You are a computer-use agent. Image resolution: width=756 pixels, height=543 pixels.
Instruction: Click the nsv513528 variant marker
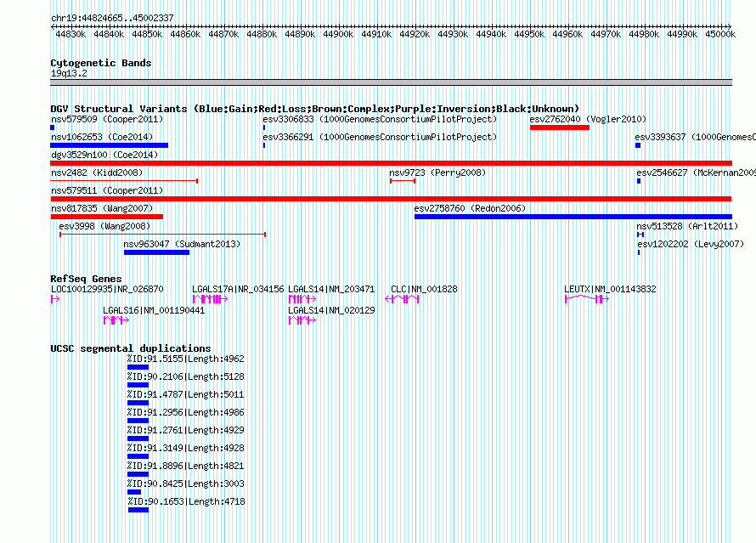click(640, 235)
